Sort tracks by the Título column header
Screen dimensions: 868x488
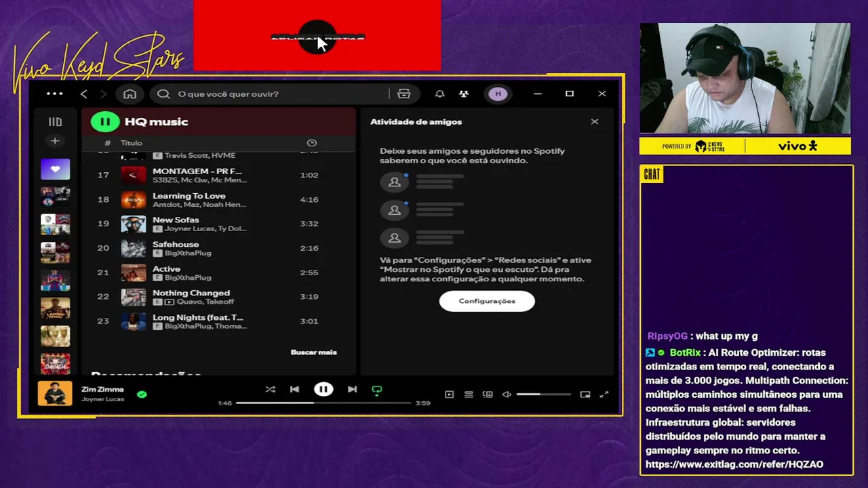pyautogui.click(x=132, y=143)
